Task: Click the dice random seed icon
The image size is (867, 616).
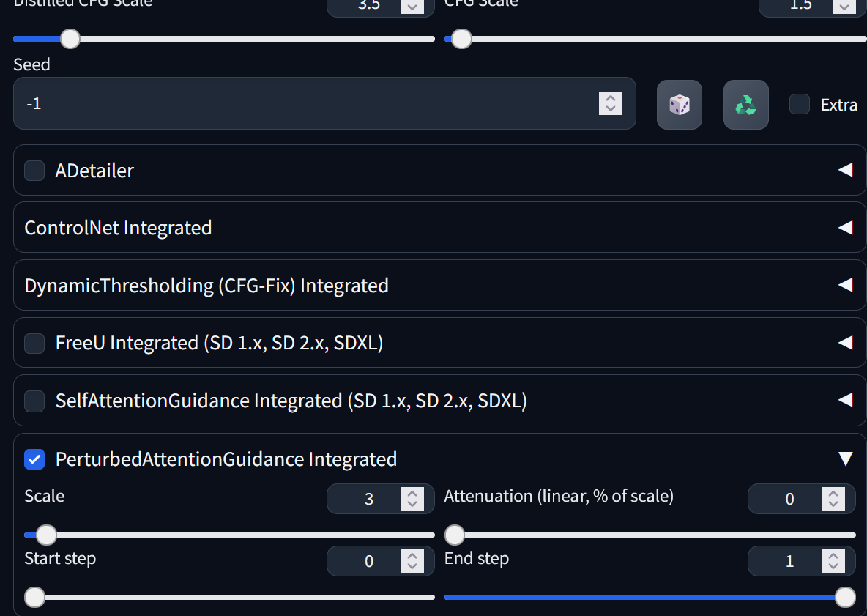Action: pyautogui.click(x=679, y=105)
